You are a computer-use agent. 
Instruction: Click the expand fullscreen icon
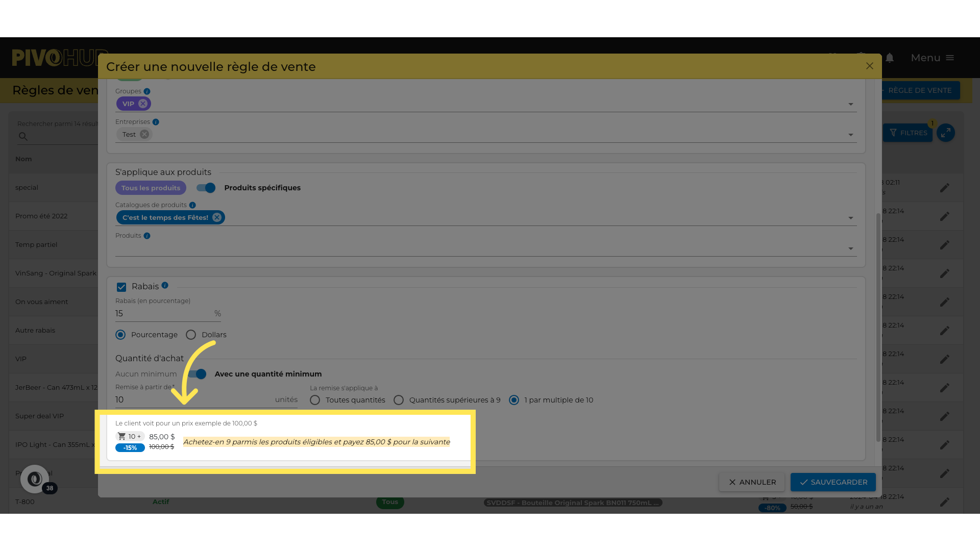(x=946, y=133)
